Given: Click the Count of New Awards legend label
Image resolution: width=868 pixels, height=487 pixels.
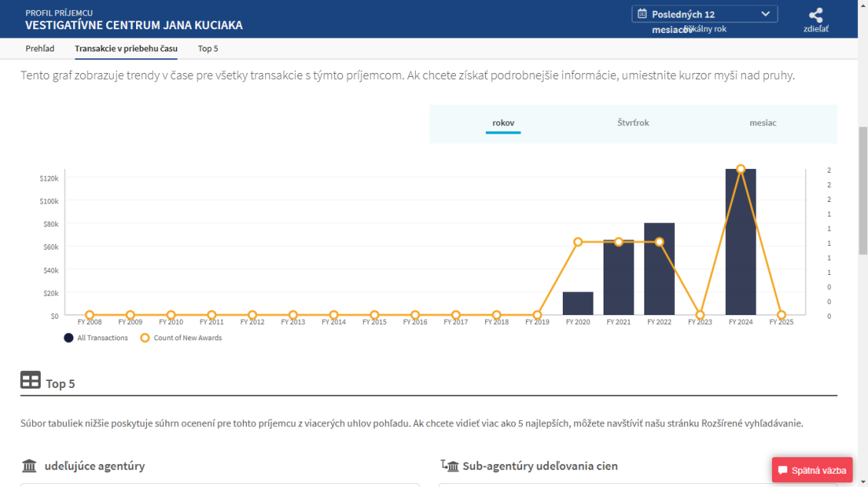Looking at the screenshot, I should pyautogui.click(x=188, y=338).
